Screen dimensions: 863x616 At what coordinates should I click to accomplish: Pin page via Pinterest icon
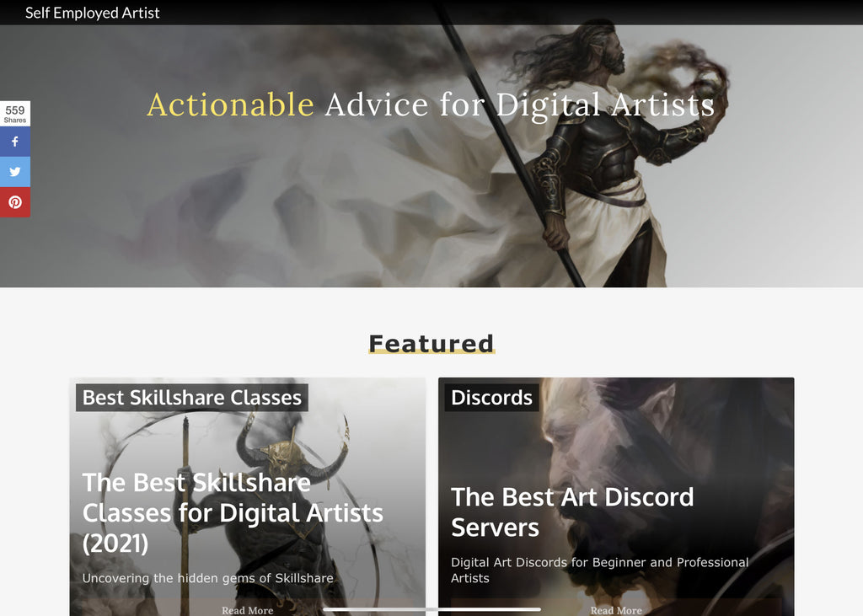pyautogui.click(x=15, y=202)
